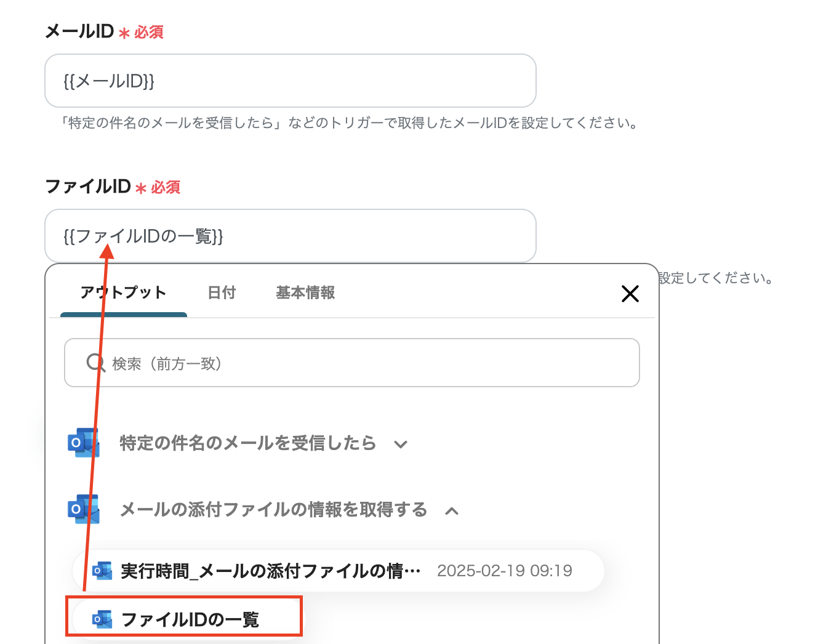Click Outlook icon beside 特定の件名のメールを受信したら
This screenshot has height=644, width=826.
[83, 443]
